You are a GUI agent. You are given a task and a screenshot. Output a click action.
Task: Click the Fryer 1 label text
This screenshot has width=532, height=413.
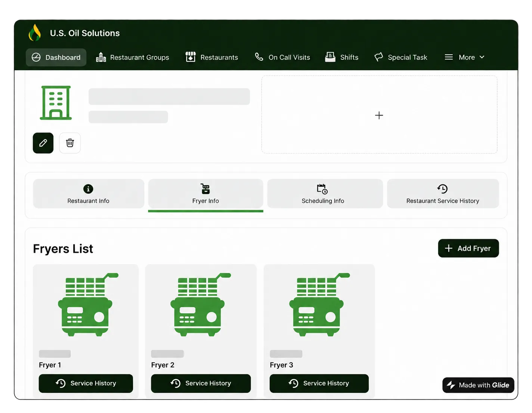pos(50,365)
